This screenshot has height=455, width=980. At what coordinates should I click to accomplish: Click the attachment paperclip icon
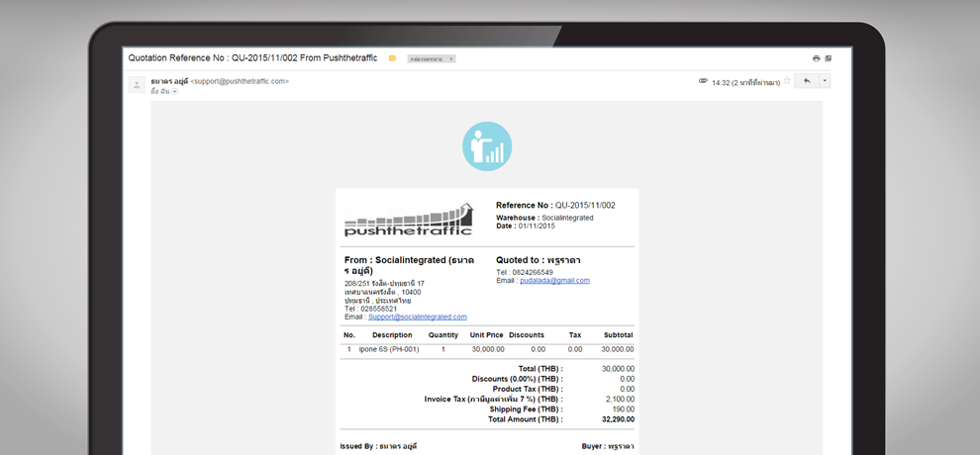click(703, 81)
